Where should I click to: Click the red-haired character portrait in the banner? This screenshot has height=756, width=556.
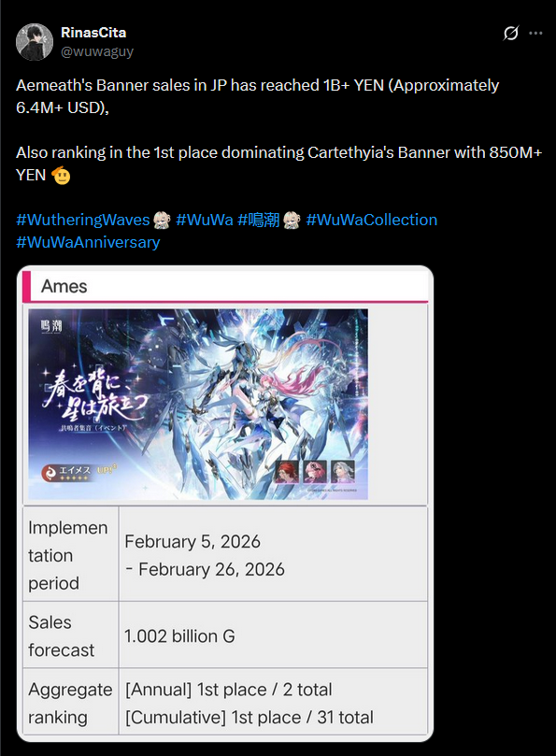(287, 472)
